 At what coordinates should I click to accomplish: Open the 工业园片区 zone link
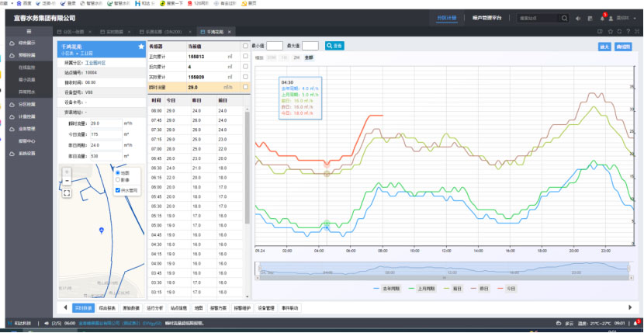pos(95,63)
